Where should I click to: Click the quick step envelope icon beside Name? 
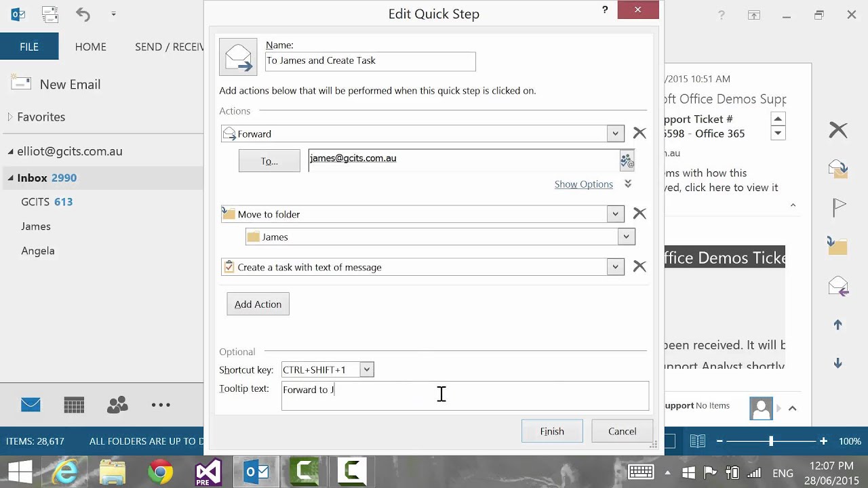click(x=238, y=57)
